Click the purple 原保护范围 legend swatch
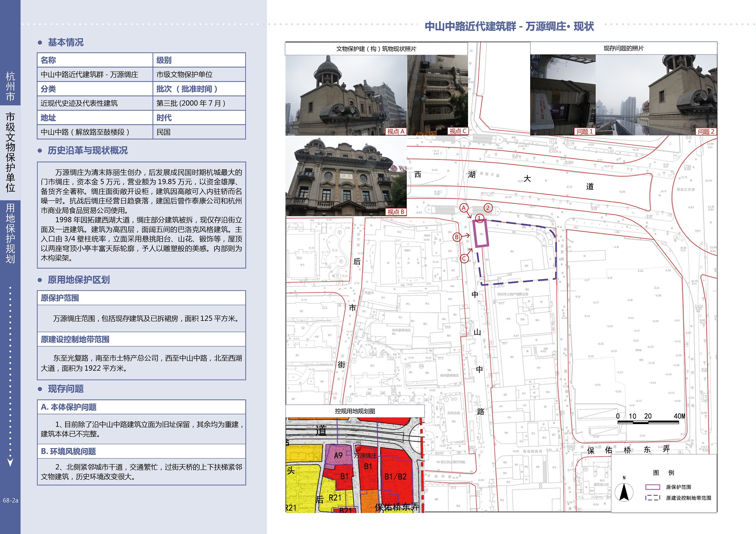 point(652,487)
